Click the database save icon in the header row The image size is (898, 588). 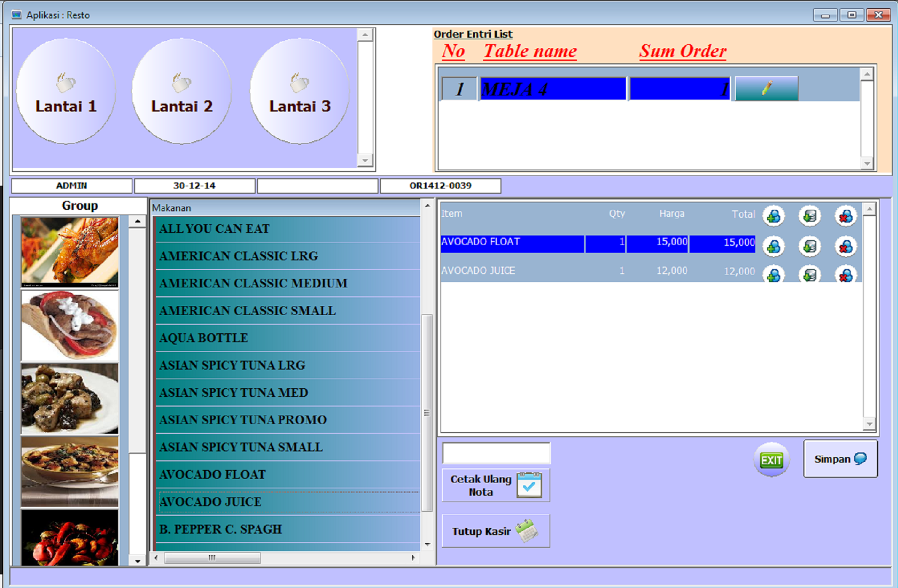coord(809,216)
